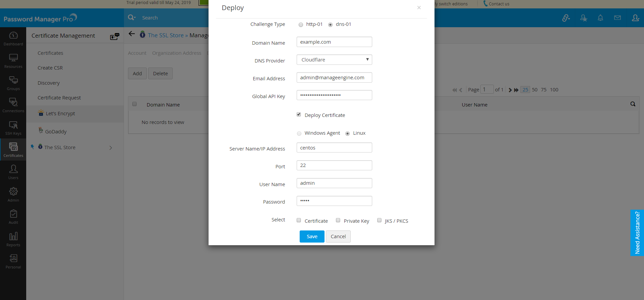The width and height of the screenshot is (644, 300).
Task: Go to the first page arrow
Action: click(x=455, y=90)
